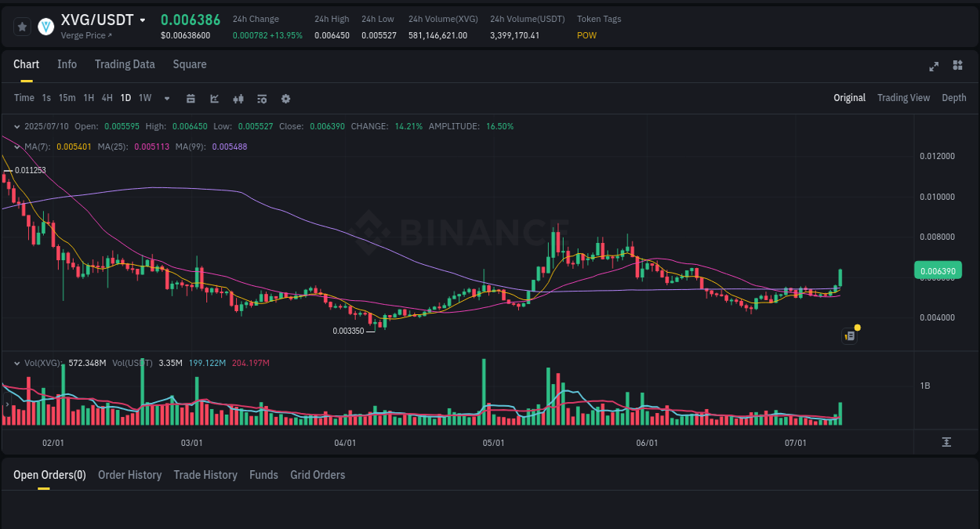Open the chart settings gear
This screenshot has width=980, height=529.
pyautogui.click(x=285, y=98)
